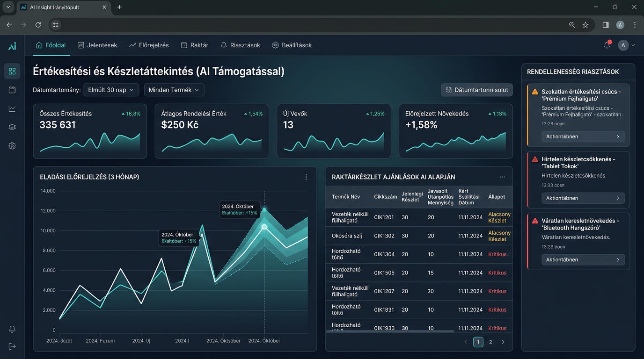This screenshot has height=359, width=644.
Task: Click the bell icon at sidebar bottom
Action: point(12,329)
